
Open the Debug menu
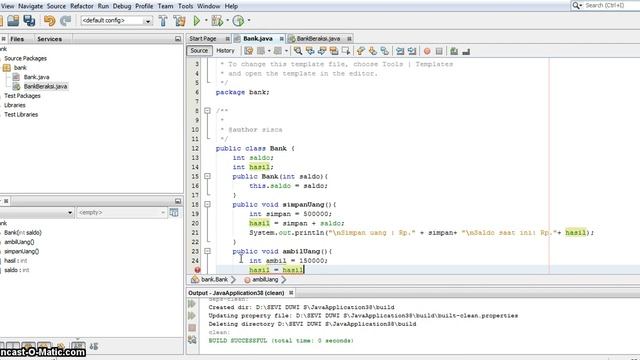pos(122,6)
